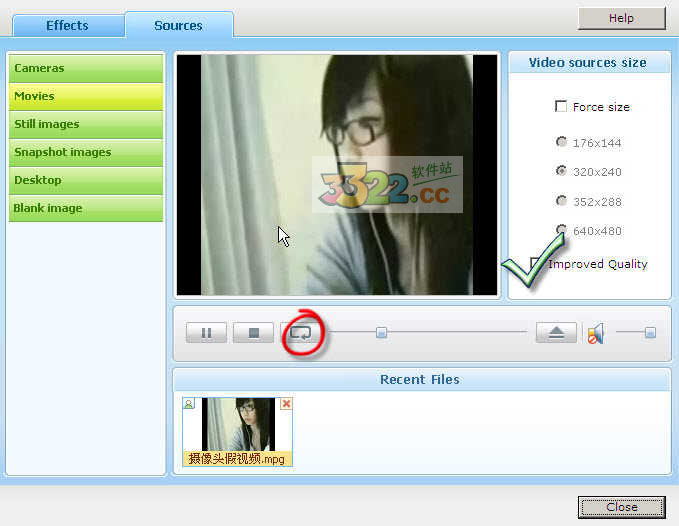Select the 320x240 size option

click(561, 171)
